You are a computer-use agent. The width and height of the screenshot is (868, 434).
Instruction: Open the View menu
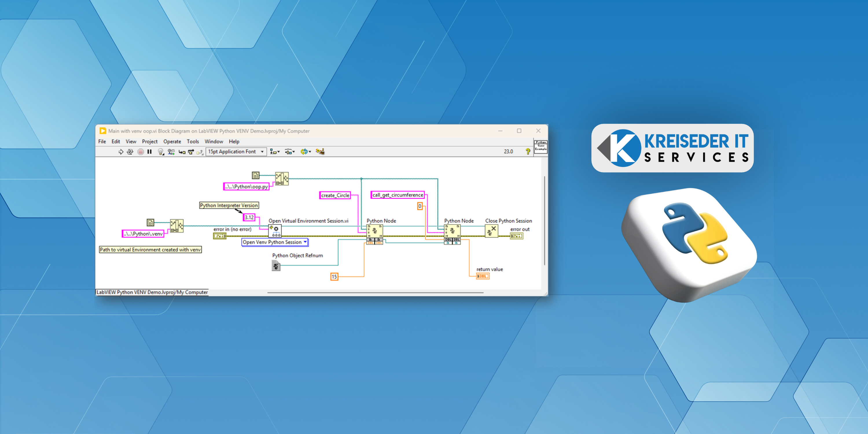tap(131, 141)
